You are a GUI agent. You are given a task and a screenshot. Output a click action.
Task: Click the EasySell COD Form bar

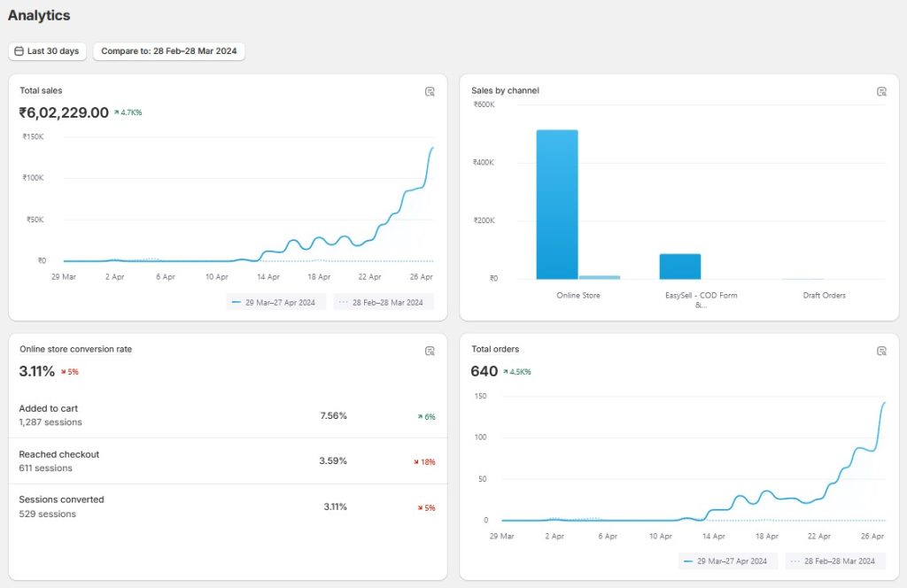679,267
